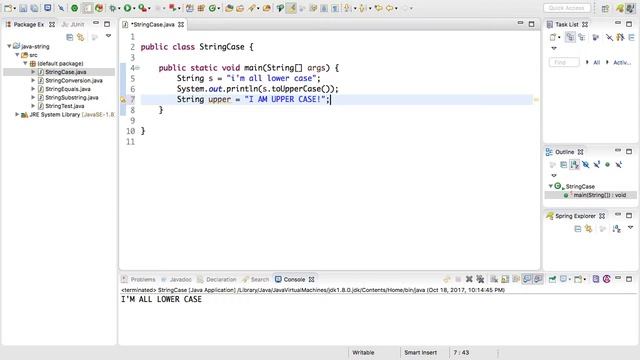
Task: Click the New Java Class icon (green C)
Action: [212, 8]
